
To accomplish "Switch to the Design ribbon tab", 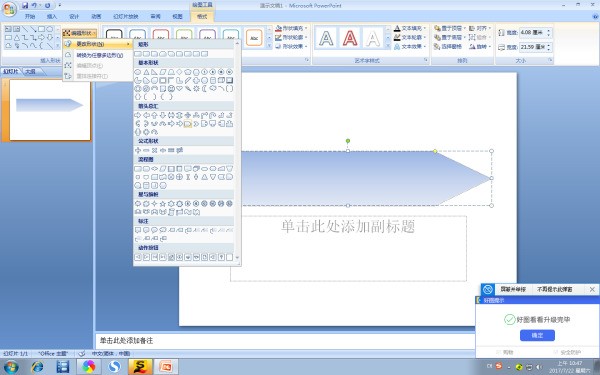I will click(x=74, y=16).
